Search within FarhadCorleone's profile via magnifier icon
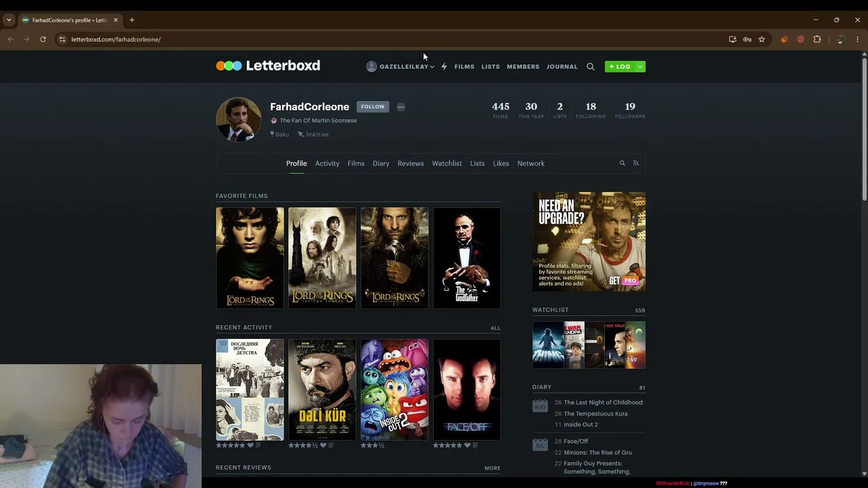868x488 pixels. 622,163
